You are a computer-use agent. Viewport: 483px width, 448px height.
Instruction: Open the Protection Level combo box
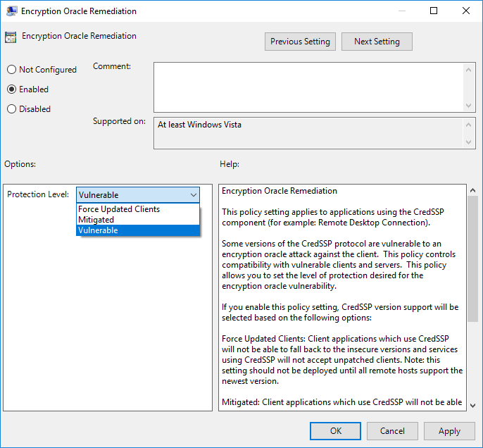click(x=138, y=195)
